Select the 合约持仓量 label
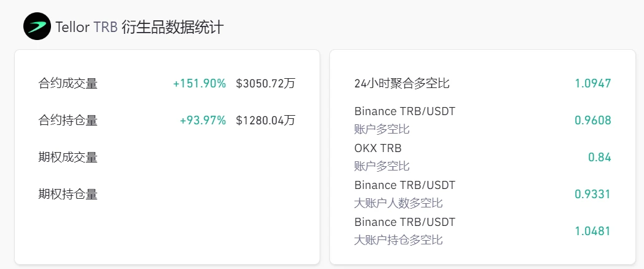 68,120
